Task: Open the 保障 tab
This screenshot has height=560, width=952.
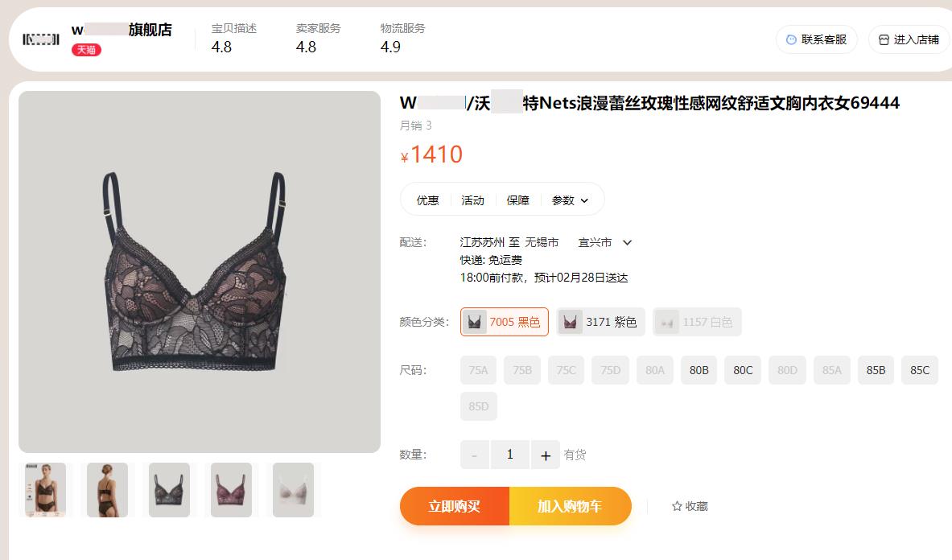Action: (x=518, y=200)
